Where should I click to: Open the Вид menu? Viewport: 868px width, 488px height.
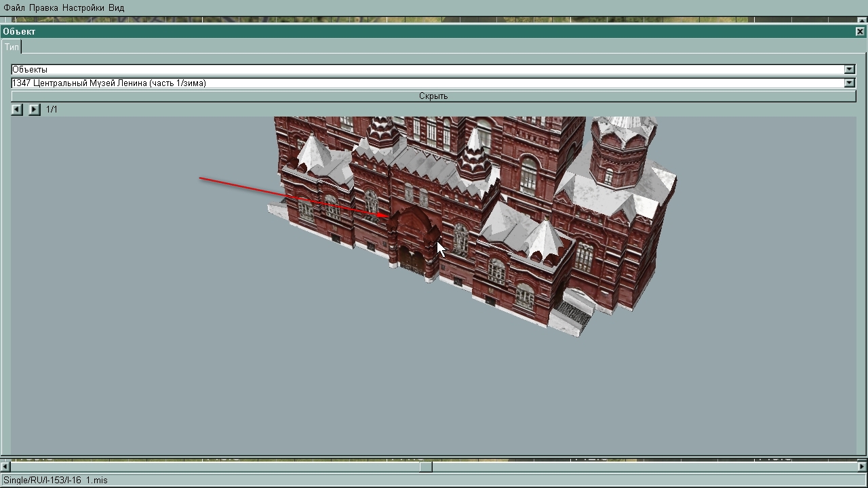117,7
